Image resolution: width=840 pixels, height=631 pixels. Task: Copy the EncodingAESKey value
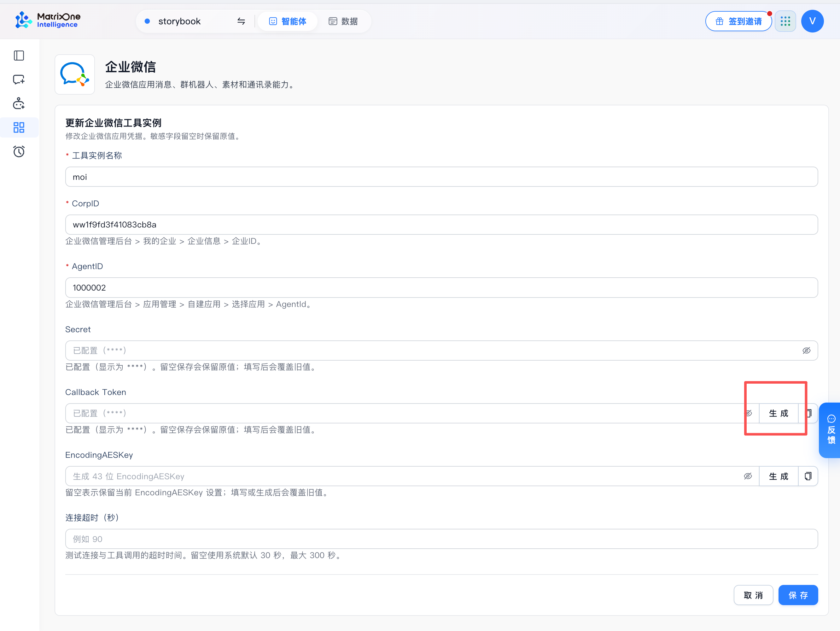point(808,476)
